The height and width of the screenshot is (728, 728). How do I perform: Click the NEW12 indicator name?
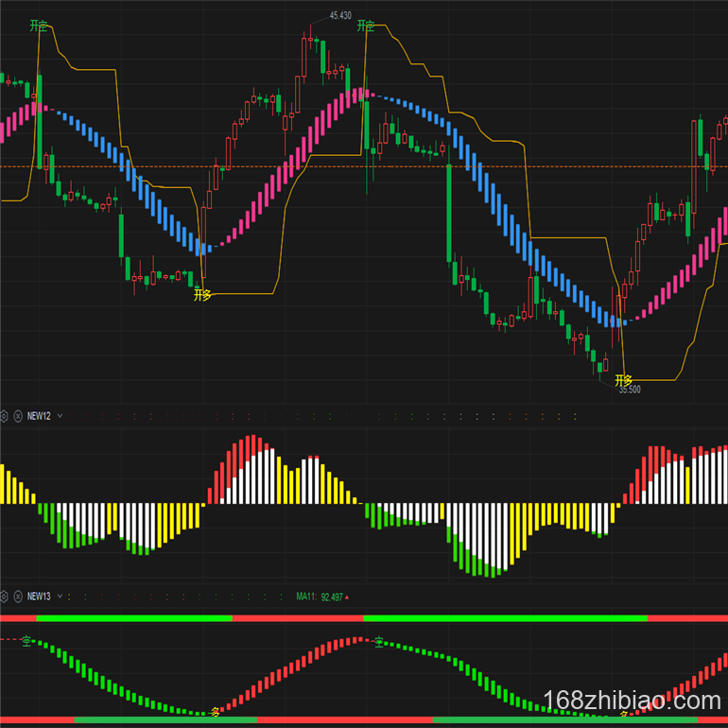pos(39,415)
